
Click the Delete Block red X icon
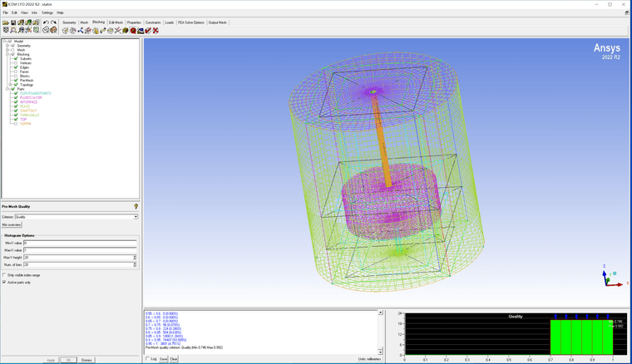pyautogui.click(x=156, y=30)
